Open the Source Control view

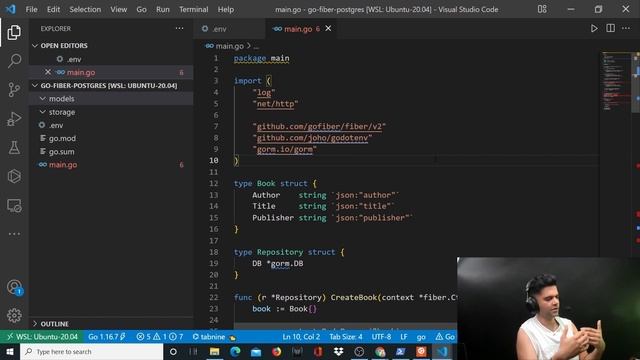14,89
